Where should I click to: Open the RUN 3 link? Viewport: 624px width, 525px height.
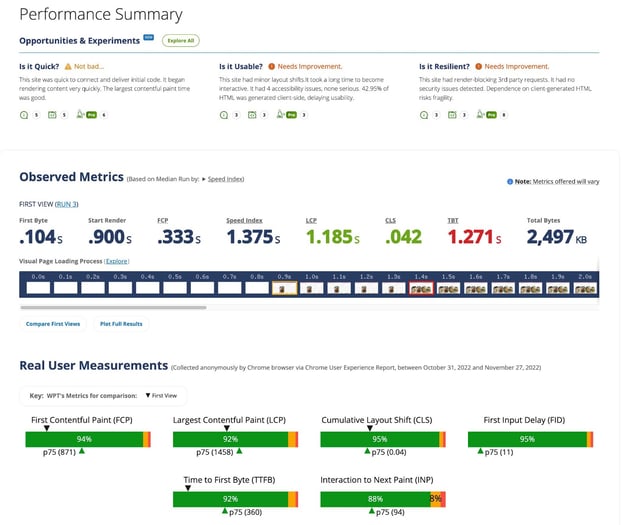click(66, 204)
